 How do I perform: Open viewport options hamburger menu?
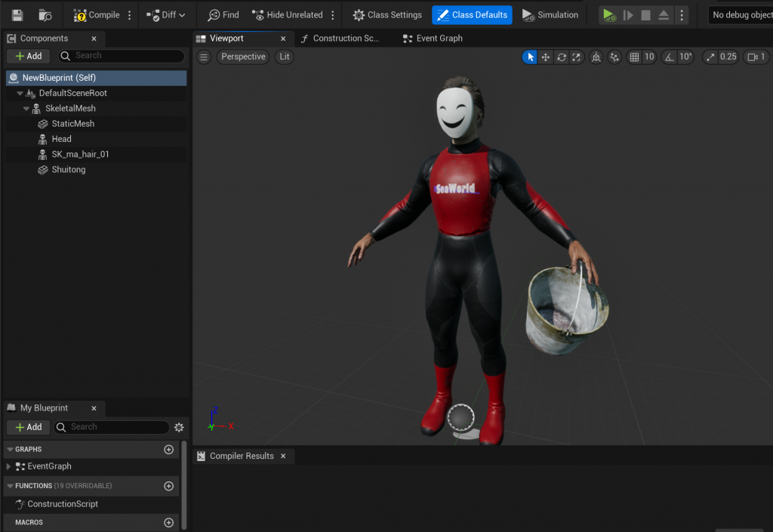[x=204, y=57]
